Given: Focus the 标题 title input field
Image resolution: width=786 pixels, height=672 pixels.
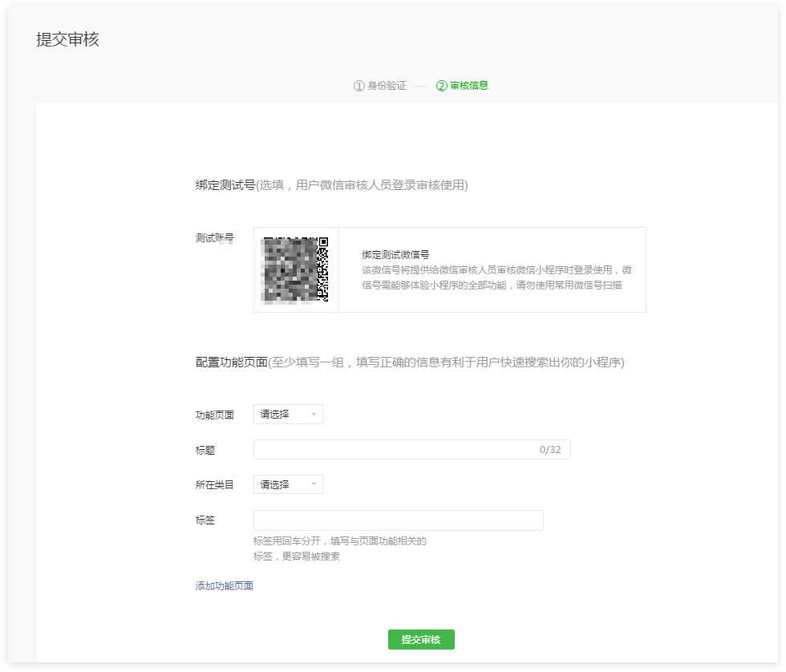Looking at the screenshot, I should click(401, 449).
